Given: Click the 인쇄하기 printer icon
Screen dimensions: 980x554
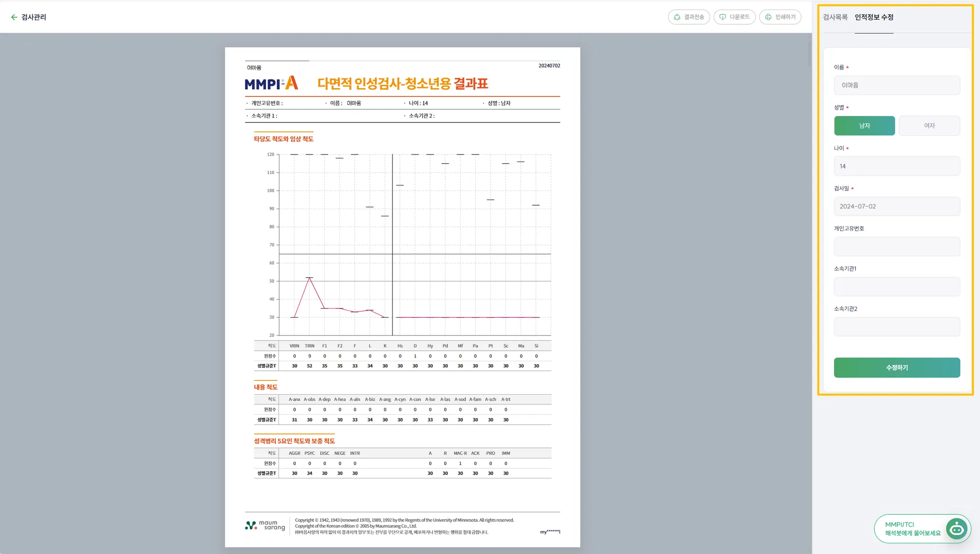Looking at the screenshot, I should tap(768, 17).
